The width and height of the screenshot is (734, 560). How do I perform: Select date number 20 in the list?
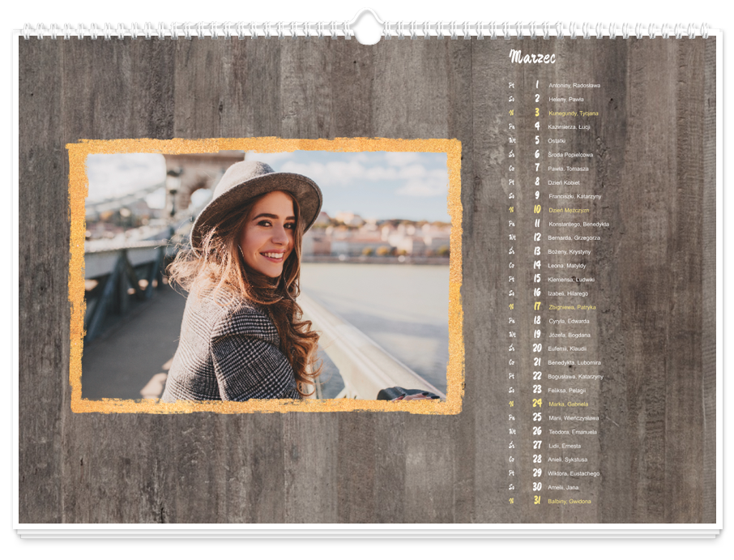[536, 348]
